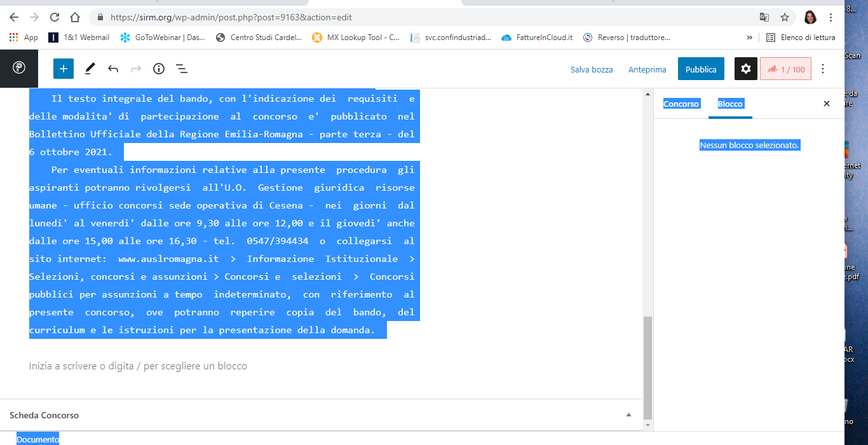Click Salva bozza to save draft
868x445 pixels.
click(x=592, y=69)
